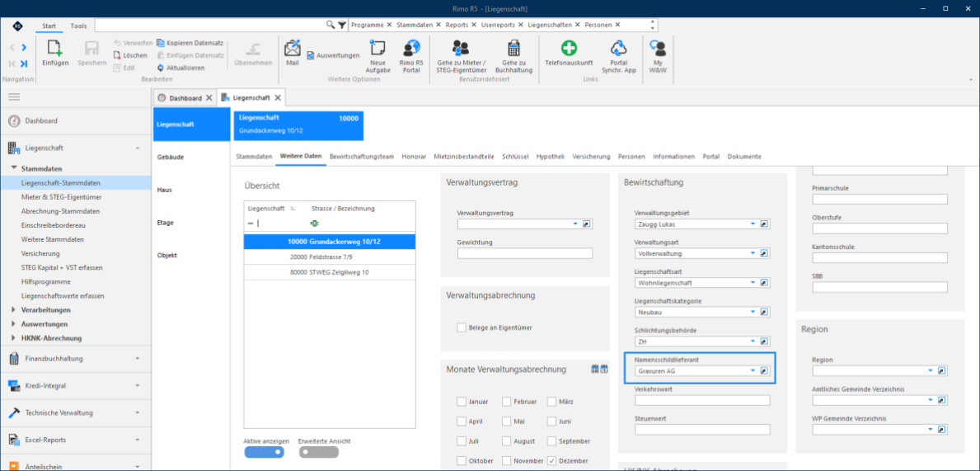Open the Hypothek tab

[551, 157]
